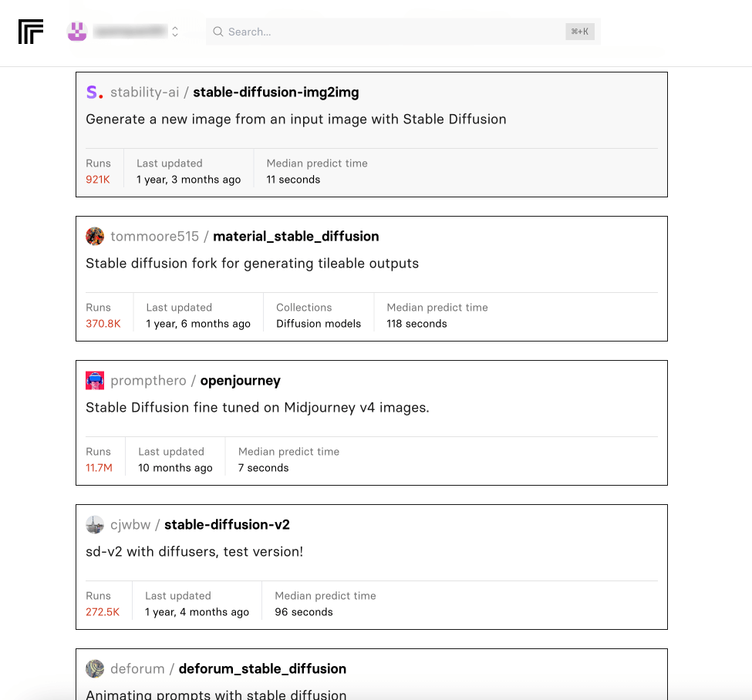The width and height of the screenshot is (752, 700).
Task: Open the stable-diffusion-img2img model link
Action: click(x=275, y=93)
